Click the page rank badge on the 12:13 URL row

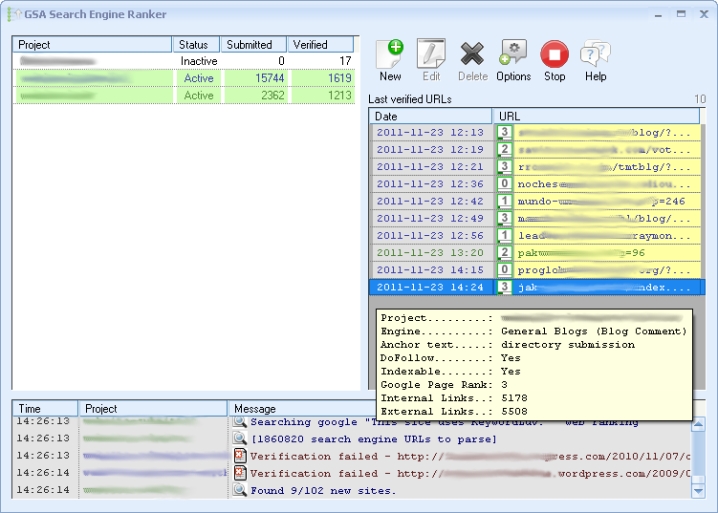tap(505, 132)
